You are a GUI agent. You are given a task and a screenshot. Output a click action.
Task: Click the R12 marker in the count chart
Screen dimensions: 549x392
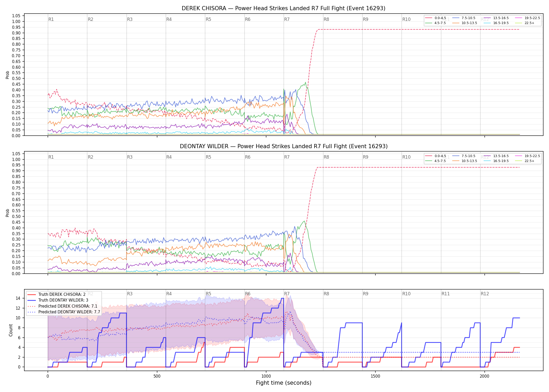point(485,294)
